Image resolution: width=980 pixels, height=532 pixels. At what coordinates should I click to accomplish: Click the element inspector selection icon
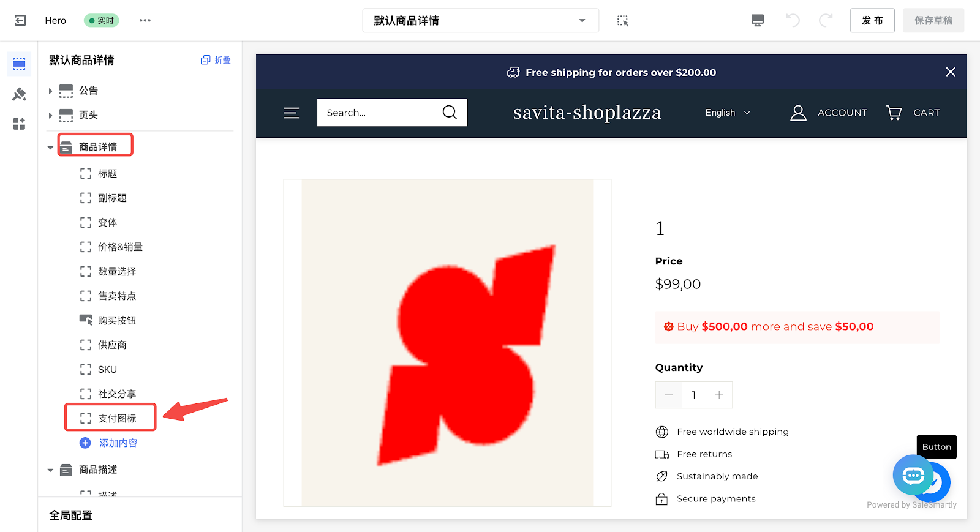click(x=623, y=21)
